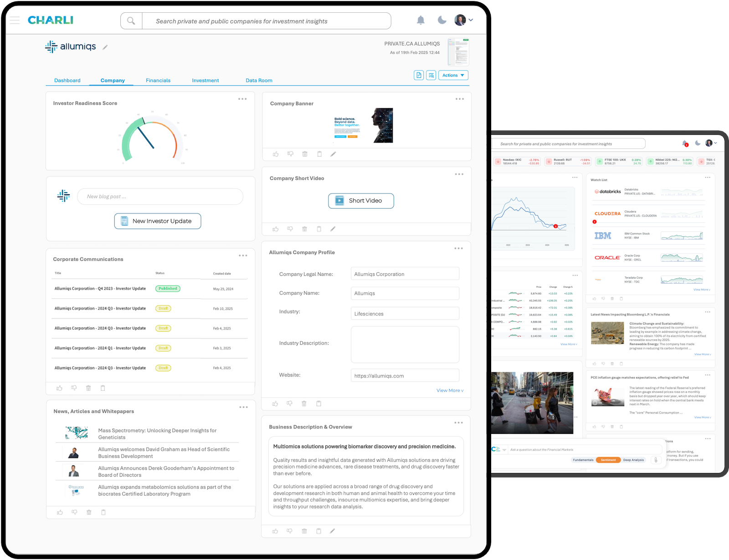Open the Derek Gooderham appointment article

pos(147,471)
